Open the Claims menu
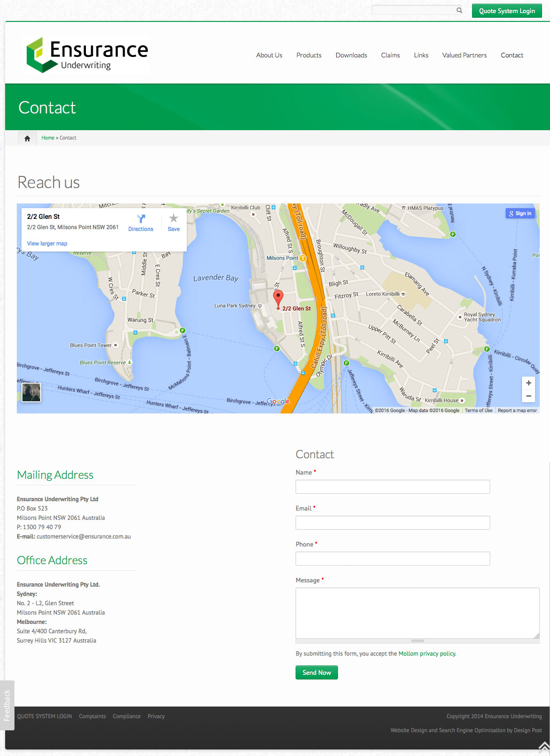550x756 pixels. pos(390,55)
